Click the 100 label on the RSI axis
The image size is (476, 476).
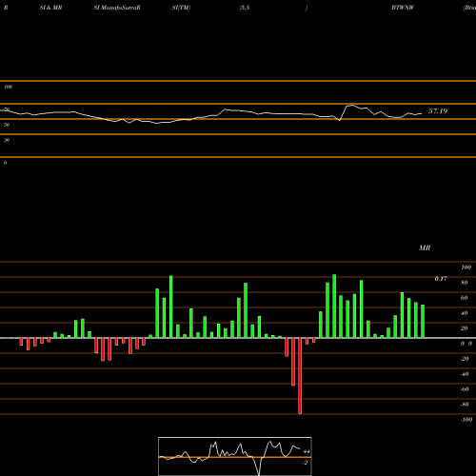9,87
